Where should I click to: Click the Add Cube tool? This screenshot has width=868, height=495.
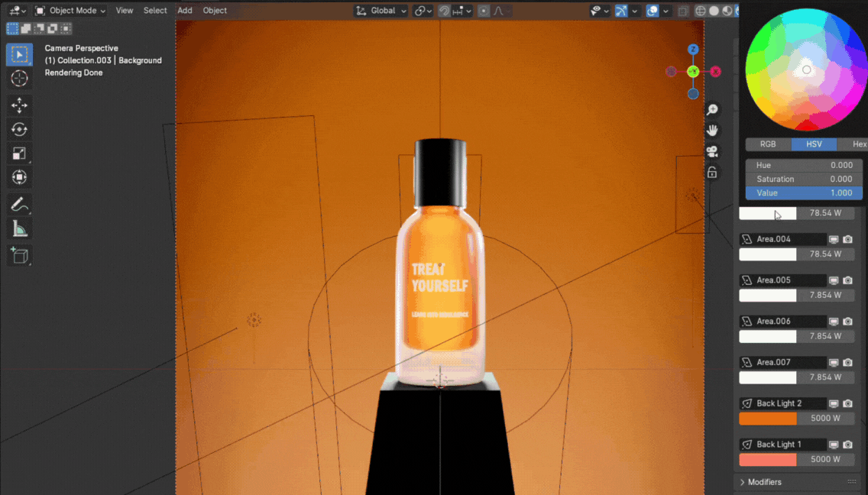[19, 255]
